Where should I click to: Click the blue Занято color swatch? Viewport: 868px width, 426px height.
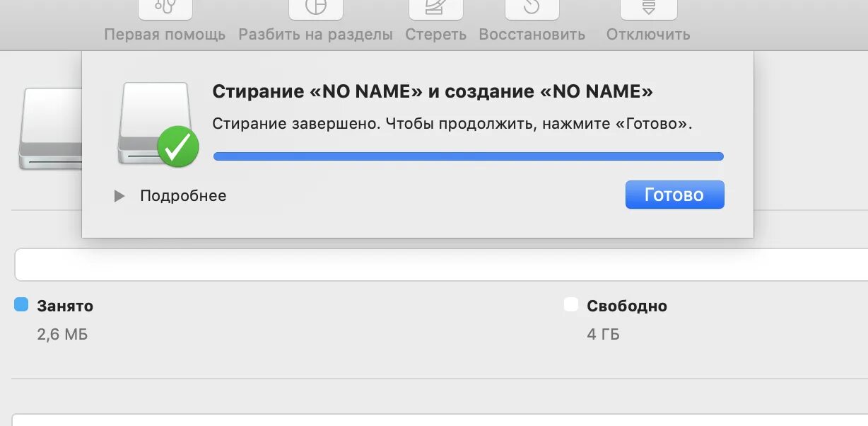click(21, 305)
